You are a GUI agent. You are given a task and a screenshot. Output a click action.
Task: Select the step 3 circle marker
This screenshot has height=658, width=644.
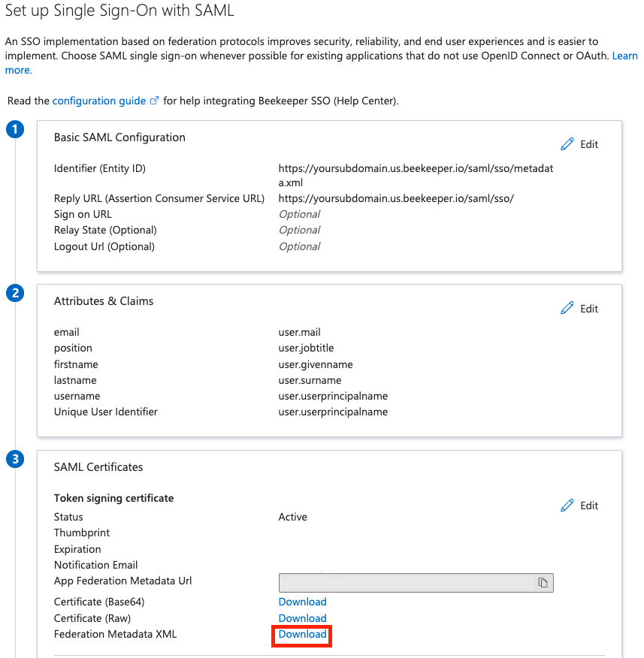point(15,459)
